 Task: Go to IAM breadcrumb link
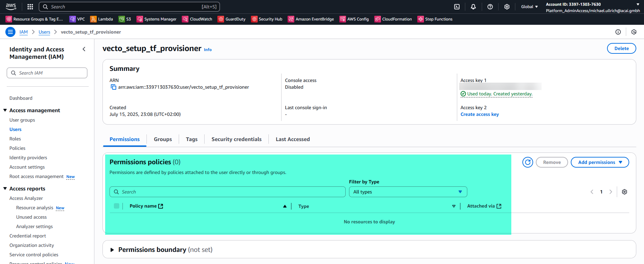24,32
